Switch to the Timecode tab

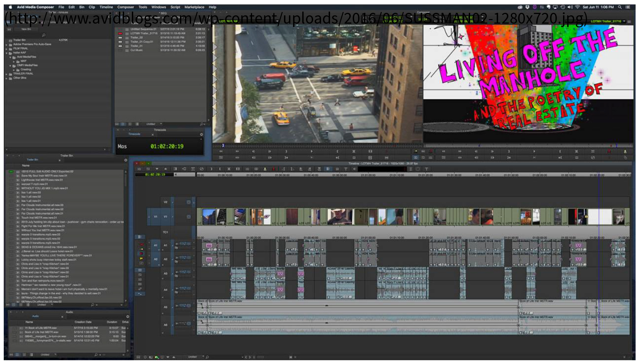(134, 134)
